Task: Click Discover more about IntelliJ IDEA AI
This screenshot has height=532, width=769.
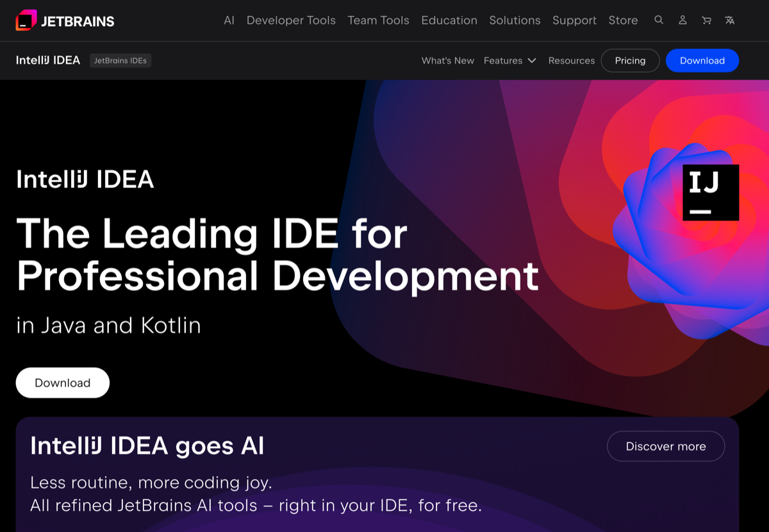Action: pyautogui.click(x=666, y=446)
